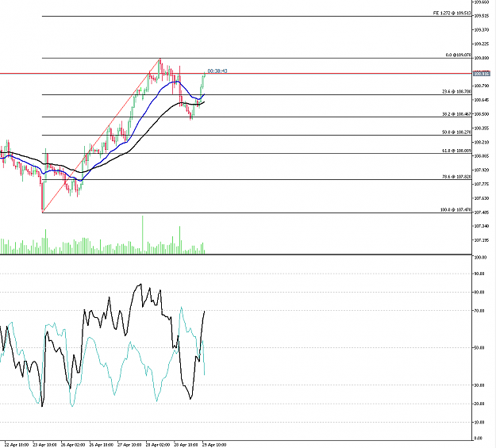This screenshot has height=448, width=496.
Task: Click the 0.0 Fibonacci level label
Action: coord(458,55)
